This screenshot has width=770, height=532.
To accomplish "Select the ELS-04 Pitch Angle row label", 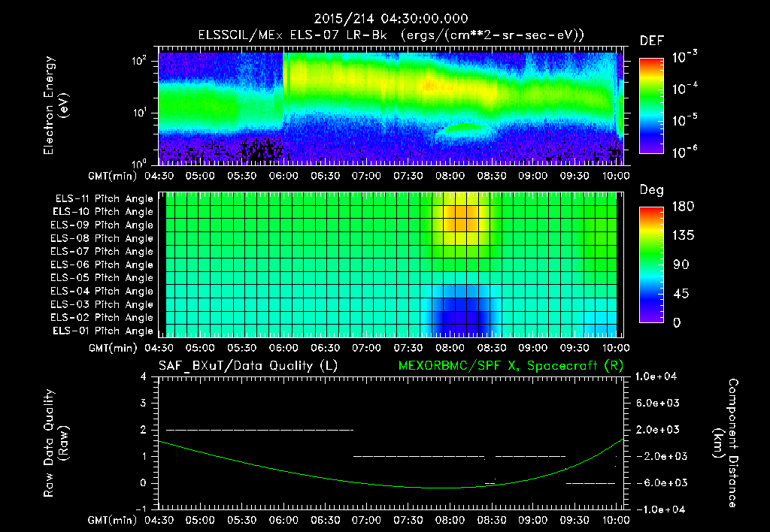I will point(102,291).
